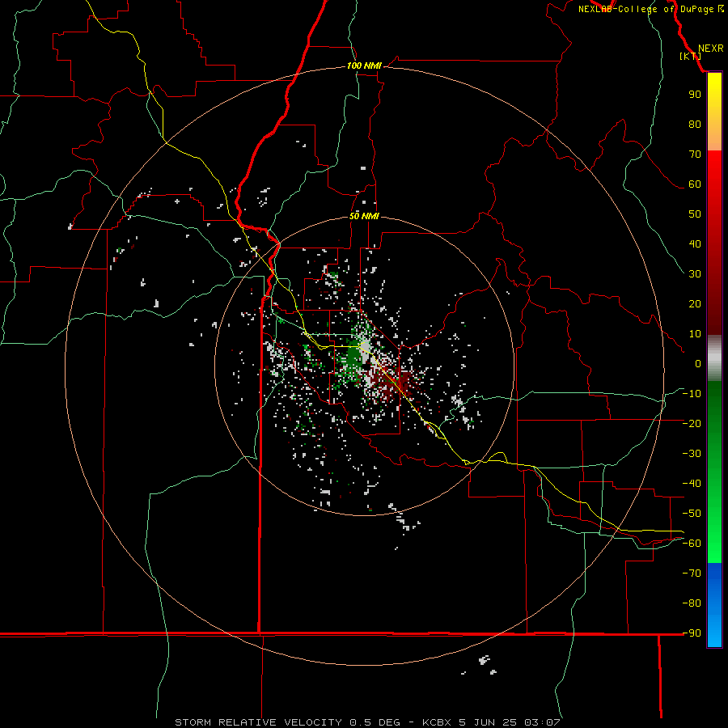
Task: Click the -30 scale value
Action: pos(692,454)
